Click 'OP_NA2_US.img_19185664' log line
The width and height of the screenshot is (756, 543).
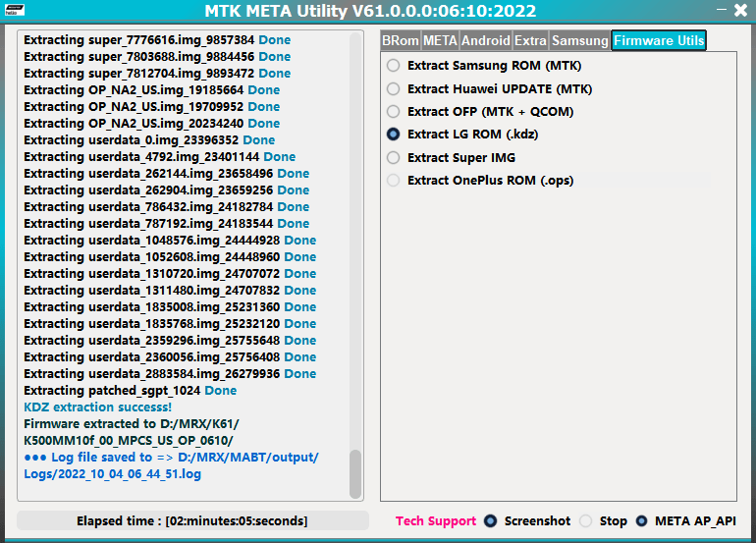click(x=152, y=90)
